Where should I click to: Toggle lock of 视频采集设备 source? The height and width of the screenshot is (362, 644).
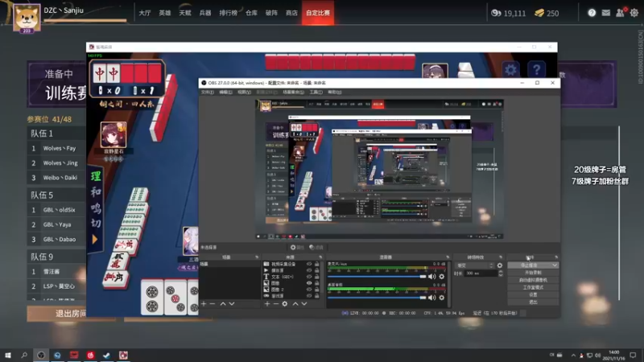(316, 264)
